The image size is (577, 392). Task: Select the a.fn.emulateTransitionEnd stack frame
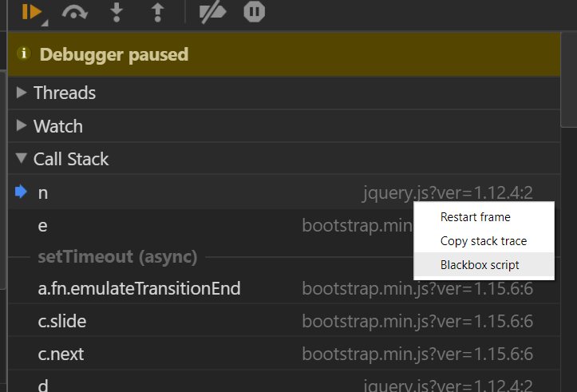click(284, 288)
